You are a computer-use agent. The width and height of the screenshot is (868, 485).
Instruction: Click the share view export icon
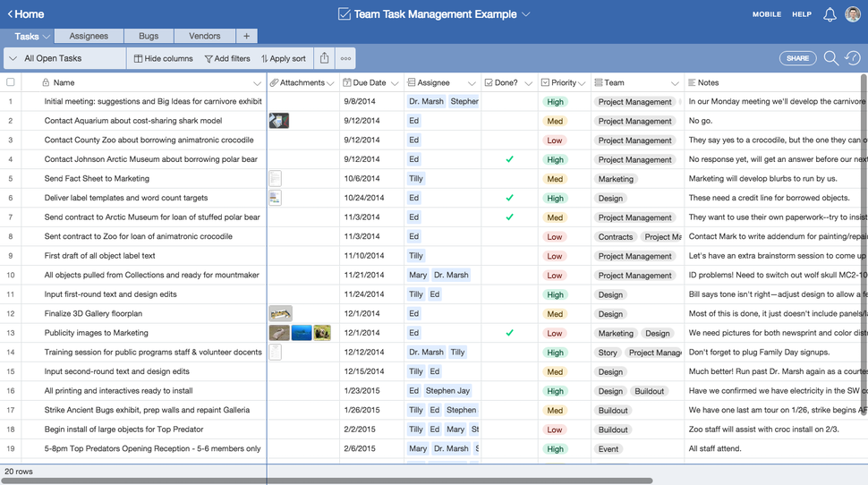point(325,58)
